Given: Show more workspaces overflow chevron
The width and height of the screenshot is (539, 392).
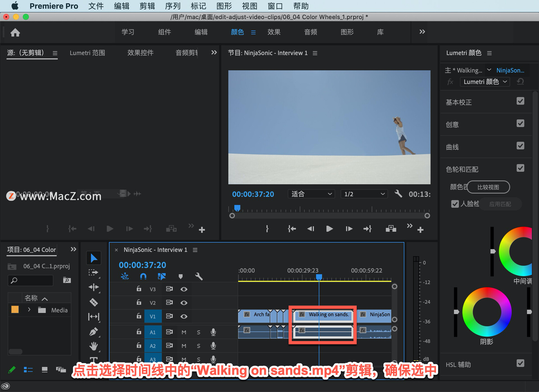Looking at the screenshot, I should [x=422, y=32].
